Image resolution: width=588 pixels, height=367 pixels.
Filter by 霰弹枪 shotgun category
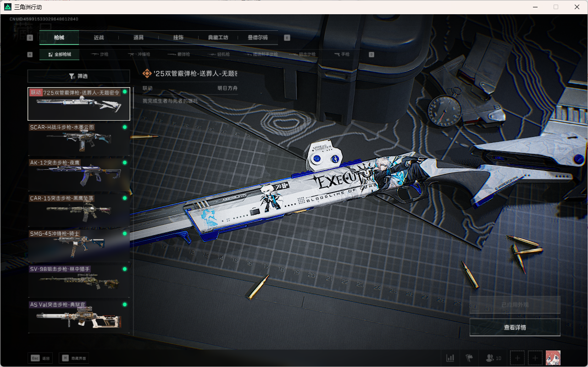coord(178,54)
